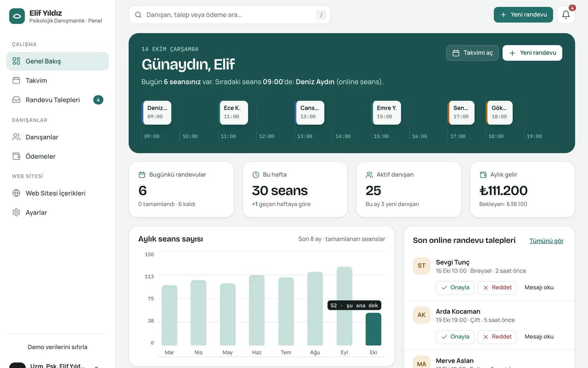
Task: Reject Arda Kocaman's request with Reddet
Action: (497, 337)
